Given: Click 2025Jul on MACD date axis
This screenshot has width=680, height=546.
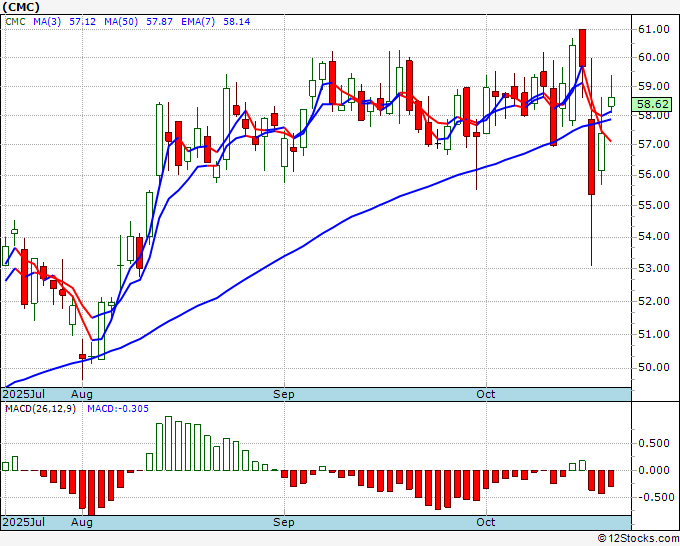Looking at the screenshot, I should [x=24, y=522].
